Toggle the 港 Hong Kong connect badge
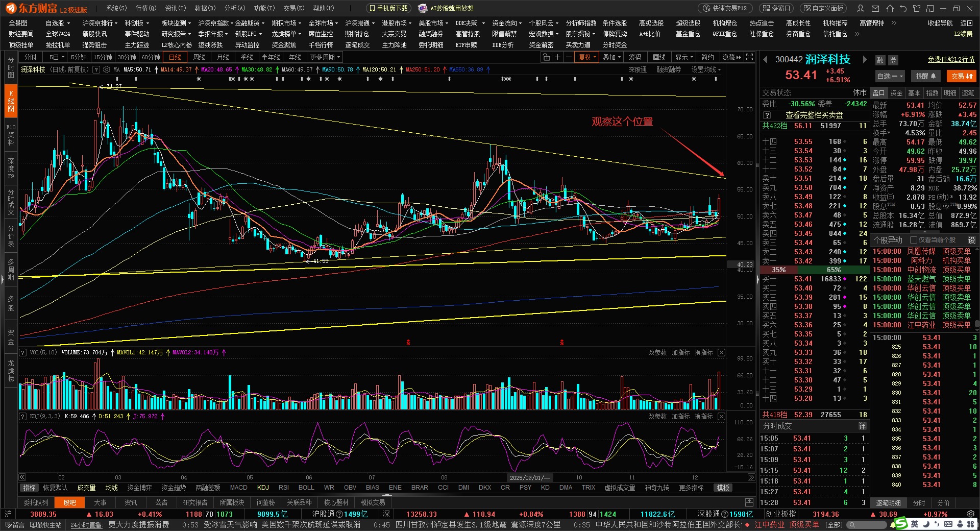This screenshot has height=531, width=980. tap(893, 60)
